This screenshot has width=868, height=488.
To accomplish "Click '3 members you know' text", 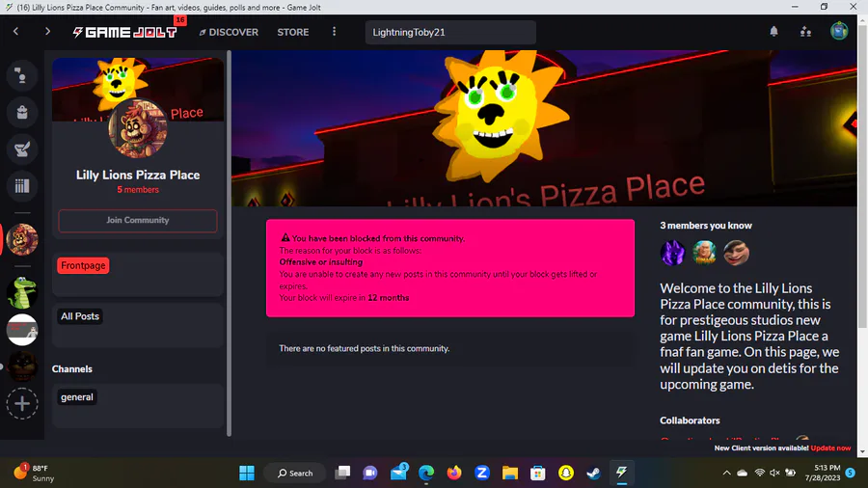I will pyautogui.click(x=706, y=226).
